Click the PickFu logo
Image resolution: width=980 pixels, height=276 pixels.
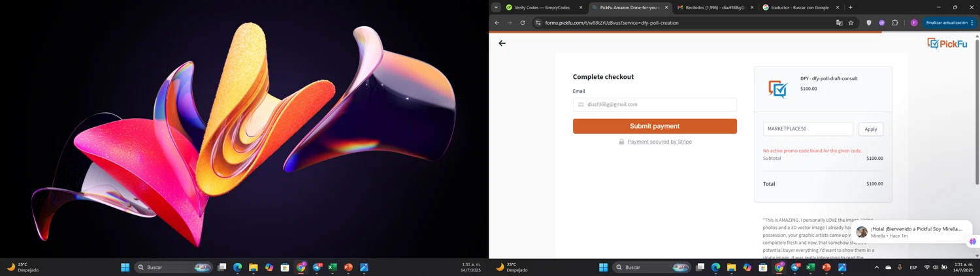tap(947, 44)
